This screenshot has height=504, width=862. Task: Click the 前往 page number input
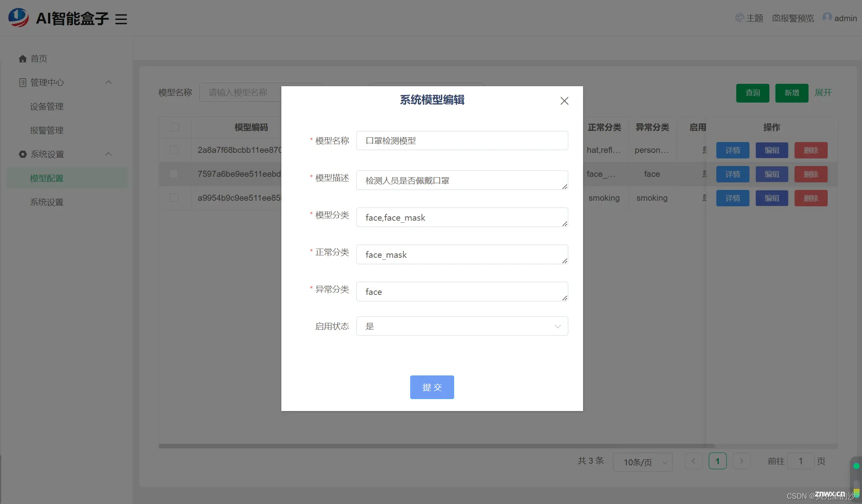click(801, 461)
